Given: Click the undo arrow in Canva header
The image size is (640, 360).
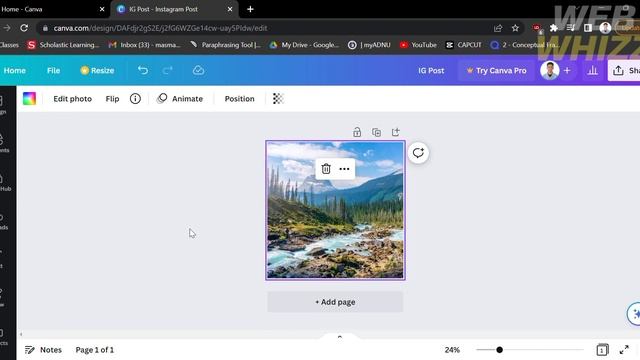Looking at the screenshot, I should click(143, 70).
